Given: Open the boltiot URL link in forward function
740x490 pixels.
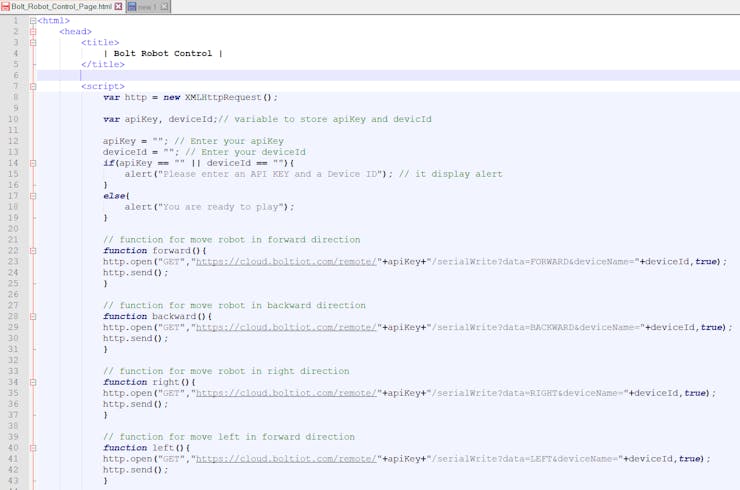Looking at the screenshot, I should (x=286, y=262).
